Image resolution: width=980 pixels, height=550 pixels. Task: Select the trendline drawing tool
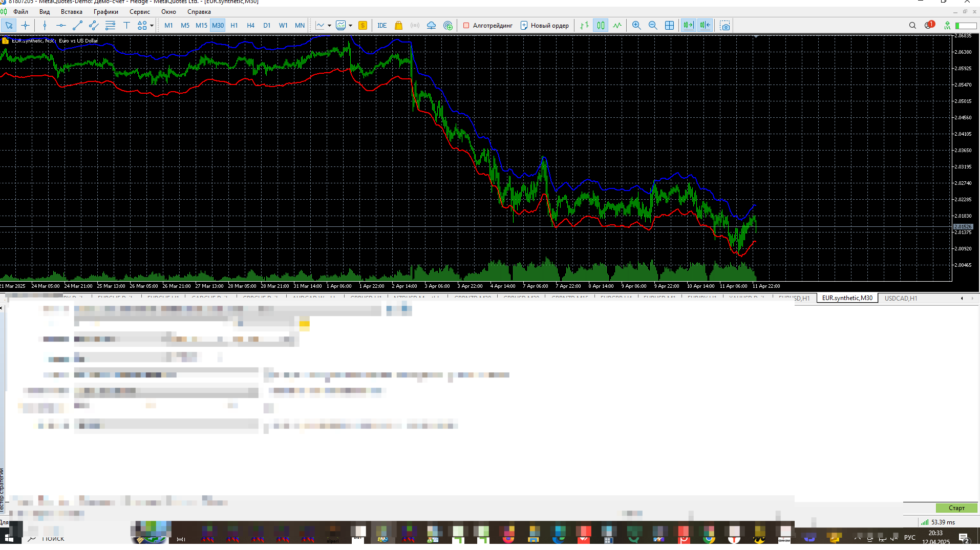coord(77,25)
